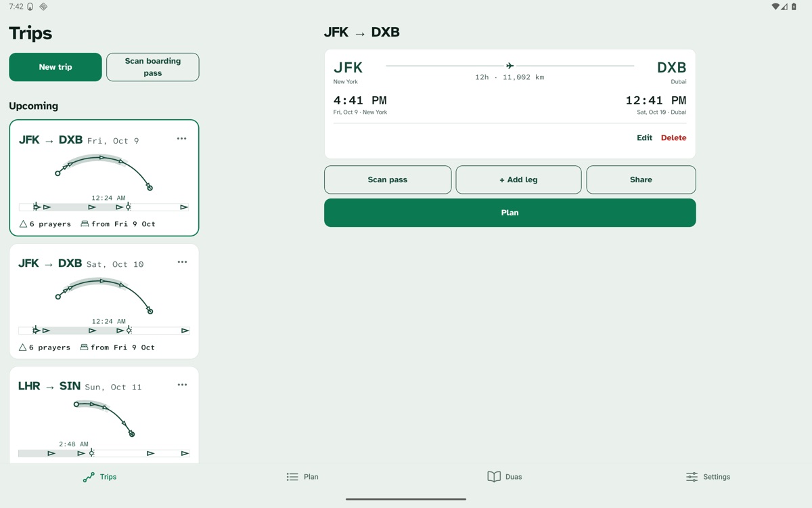Screen dimensions: 812x508
Task: Click prayer timeline bar on Sat, Oct 10 card
Action: coord(104,331)
